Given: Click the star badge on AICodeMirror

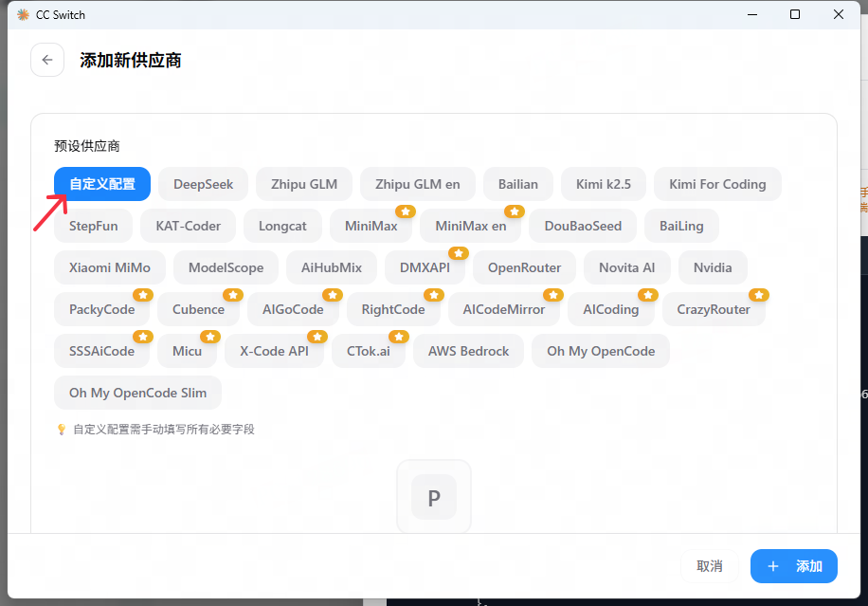Looking at the screenshot, I should tap(553, 295).
